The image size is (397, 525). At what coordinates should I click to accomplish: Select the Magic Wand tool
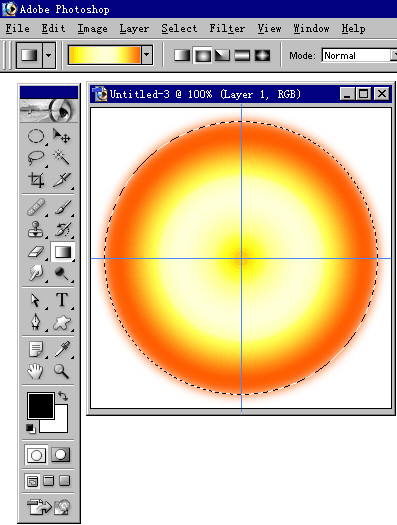(x=62, y=157)
